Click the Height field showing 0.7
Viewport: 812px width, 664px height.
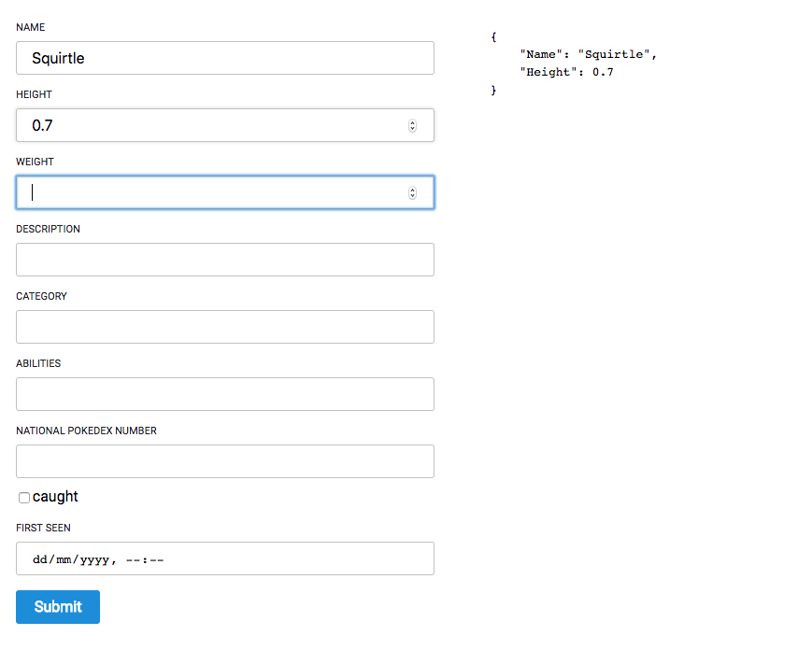225,125
